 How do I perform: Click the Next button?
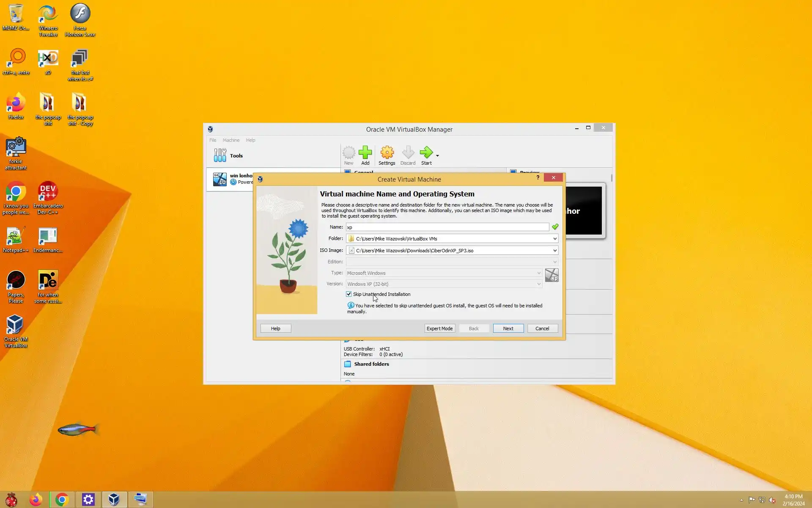click(508, 329)
